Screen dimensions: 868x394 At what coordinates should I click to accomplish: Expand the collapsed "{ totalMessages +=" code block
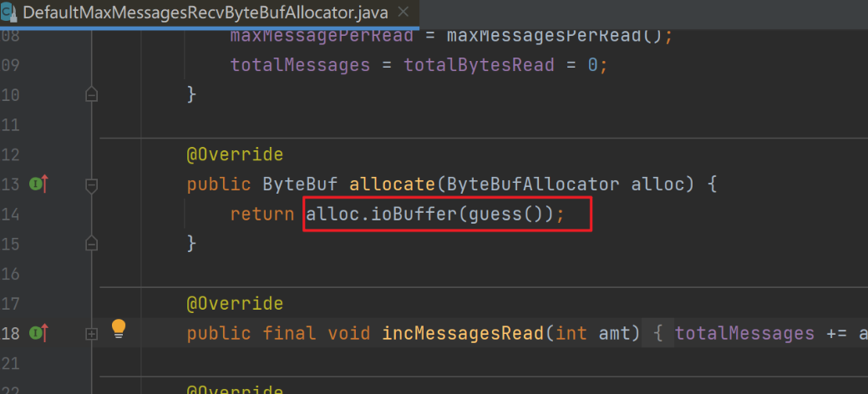point(658,334)
